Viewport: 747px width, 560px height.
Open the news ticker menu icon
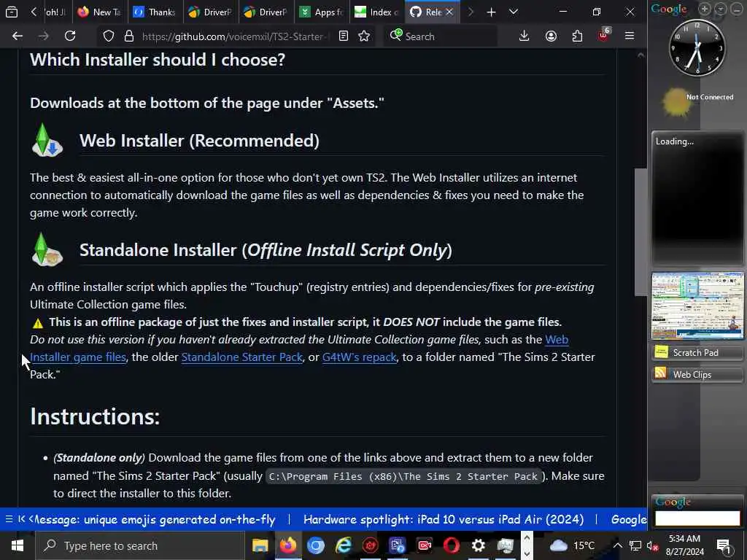click(x=9, y=519)
